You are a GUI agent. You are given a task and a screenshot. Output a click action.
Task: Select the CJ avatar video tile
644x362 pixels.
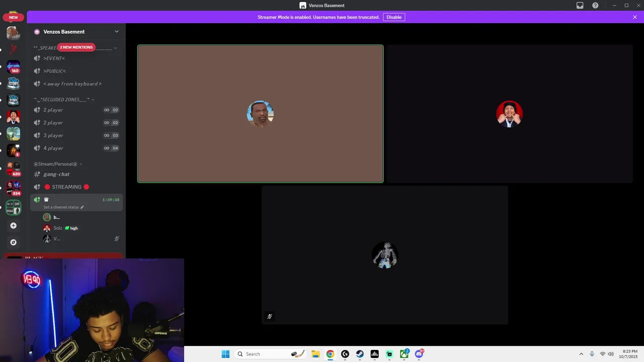point(260,114)
